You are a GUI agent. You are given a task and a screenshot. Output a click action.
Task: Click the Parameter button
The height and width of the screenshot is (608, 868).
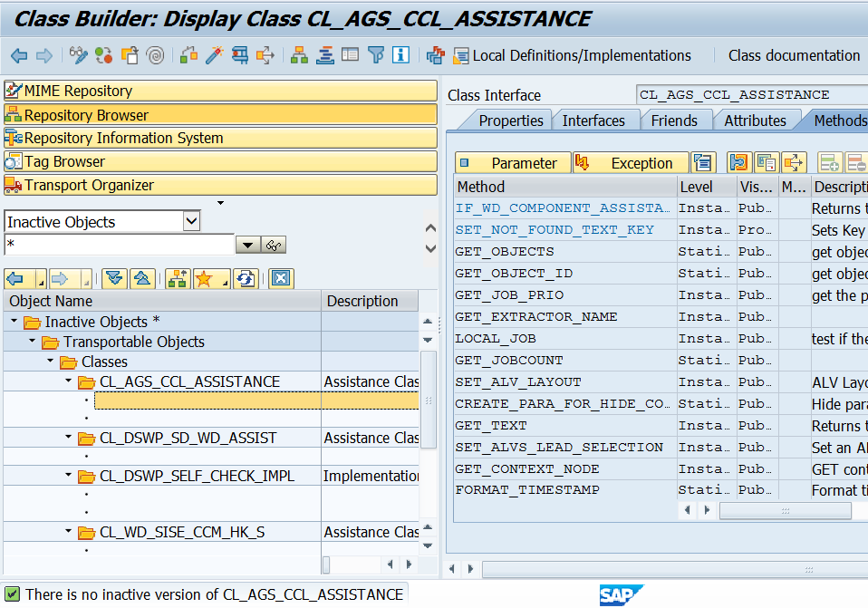(x=513, y=163)
